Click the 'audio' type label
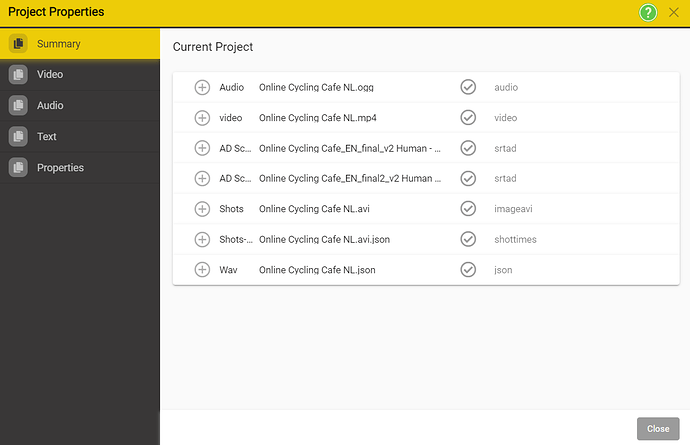This screenshot has height=445, width=690. point(506,87)
